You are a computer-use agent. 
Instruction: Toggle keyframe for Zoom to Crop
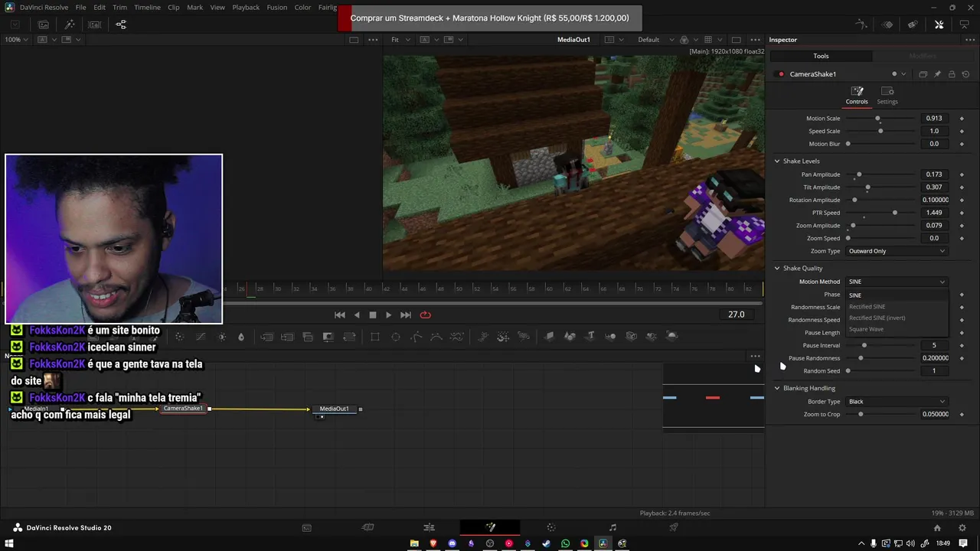click(x=962, y=414)
